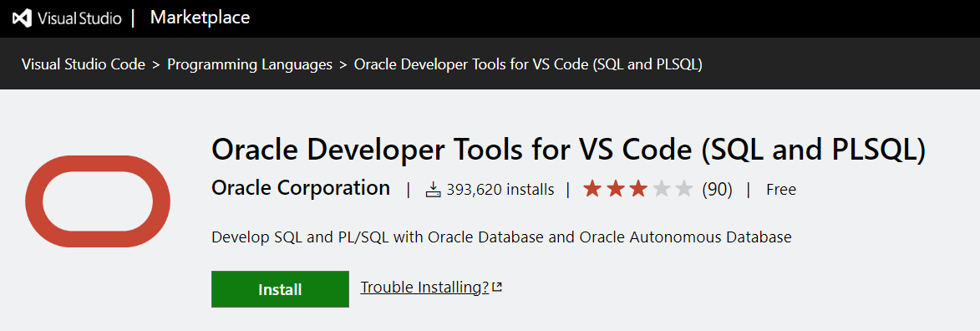Install the Oracle Developer Tools extension
The width and height of the screenshot is (980, 331).
[280, 289]
